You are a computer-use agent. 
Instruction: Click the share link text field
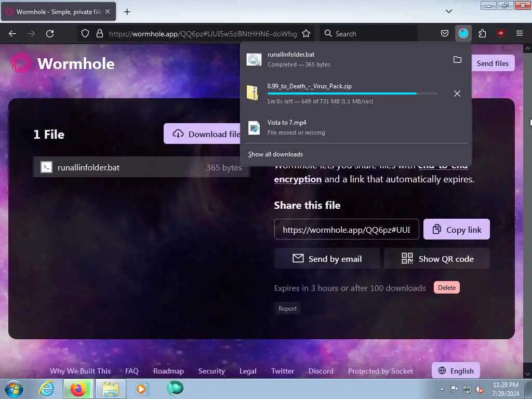click(347, 230)
